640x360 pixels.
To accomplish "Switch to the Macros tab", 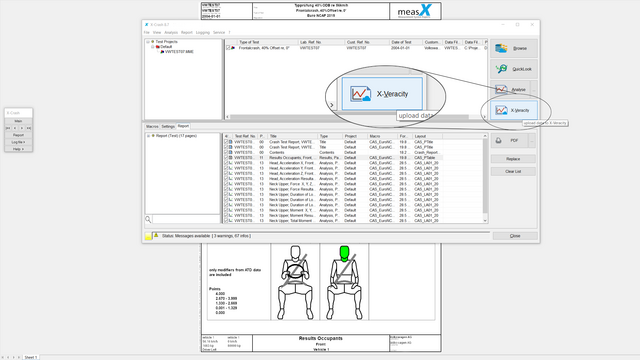I will click(x=152, y=127).
